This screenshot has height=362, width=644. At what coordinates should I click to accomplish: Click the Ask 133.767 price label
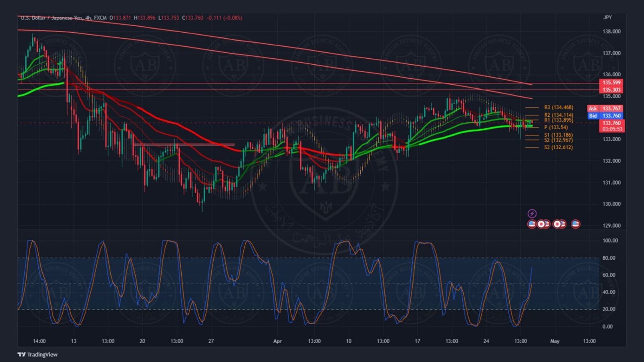pos(605,109)
